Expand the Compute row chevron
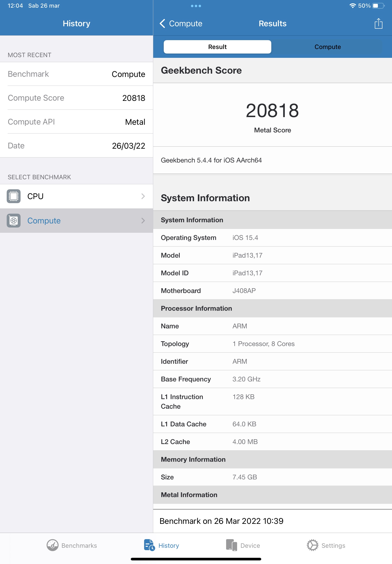This screenshot has width=392, height=564. (143, 221)
